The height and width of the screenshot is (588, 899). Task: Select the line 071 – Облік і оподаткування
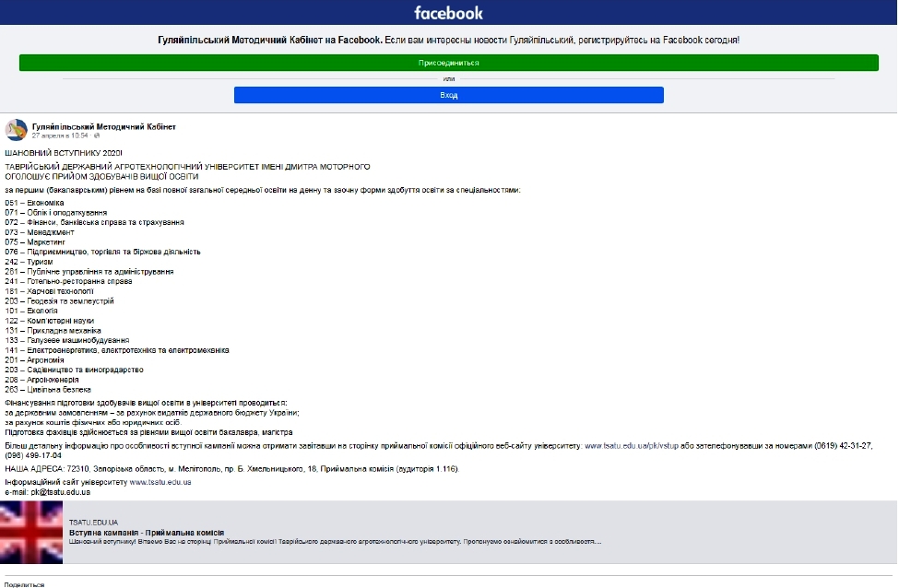[56, 213]
